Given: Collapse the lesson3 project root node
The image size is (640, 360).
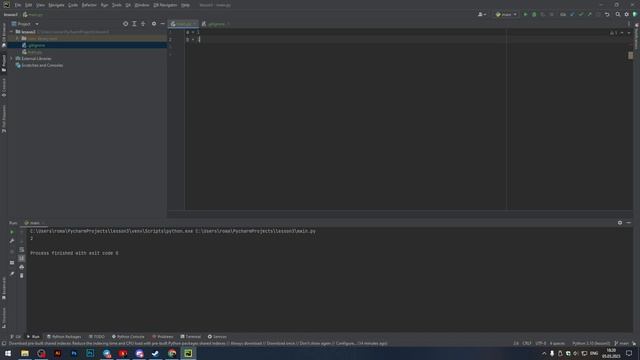Looking at the screenshot, I should [12, 32].
